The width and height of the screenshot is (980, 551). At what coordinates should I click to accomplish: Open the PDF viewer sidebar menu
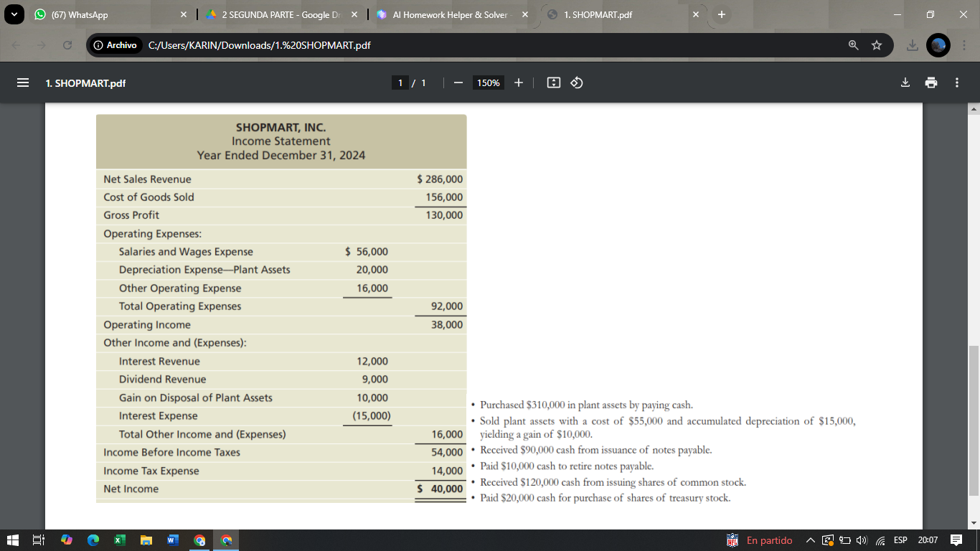click(x=23, y=83)
